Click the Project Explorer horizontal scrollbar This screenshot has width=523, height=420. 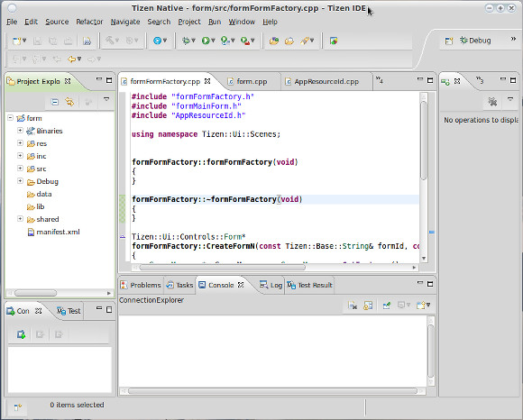(x=35, y=293)
